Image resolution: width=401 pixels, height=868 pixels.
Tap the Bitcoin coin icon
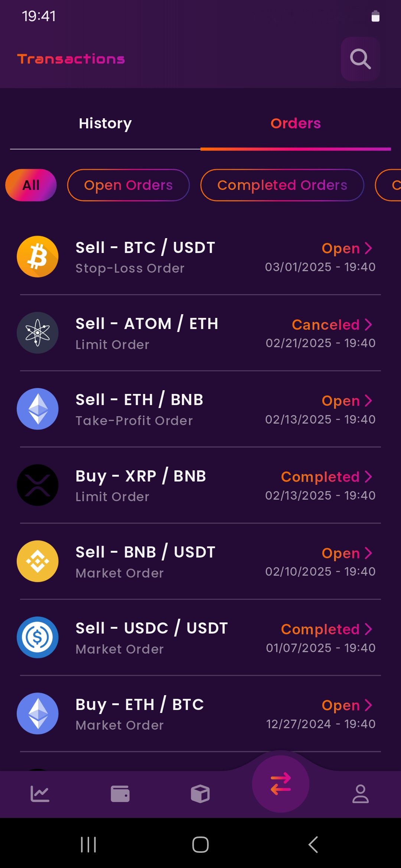38,257
